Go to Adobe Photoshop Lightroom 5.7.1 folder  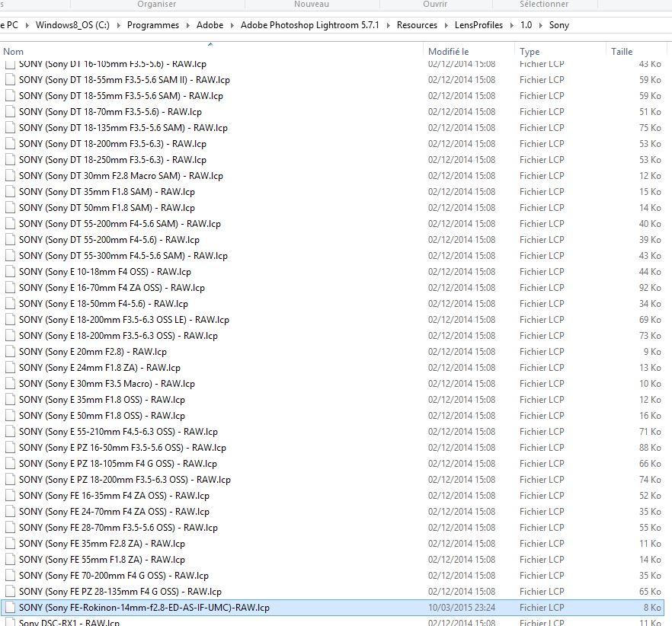click(310, 25)
